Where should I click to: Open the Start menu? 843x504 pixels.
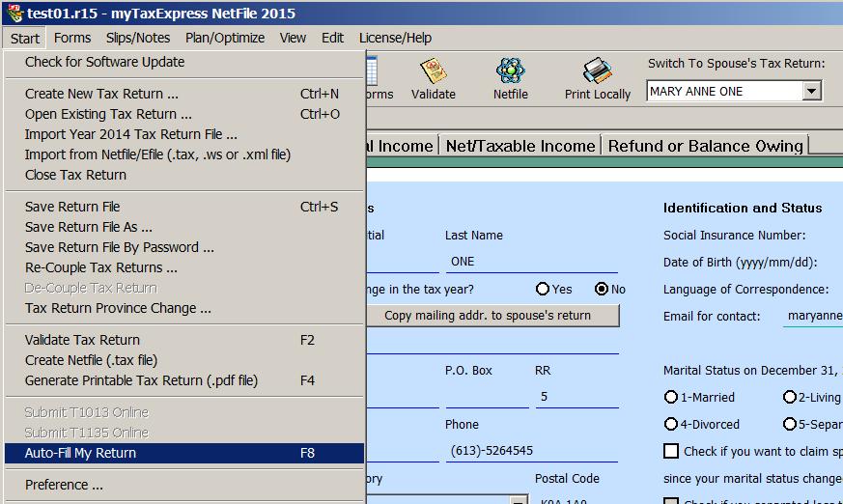[x=25, y=39]
